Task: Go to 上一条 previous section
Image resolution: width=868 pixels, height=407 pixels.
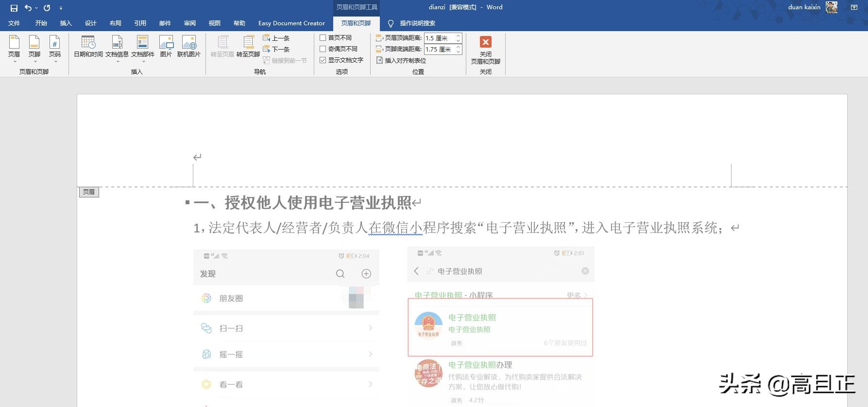Action: coord(276,38)
